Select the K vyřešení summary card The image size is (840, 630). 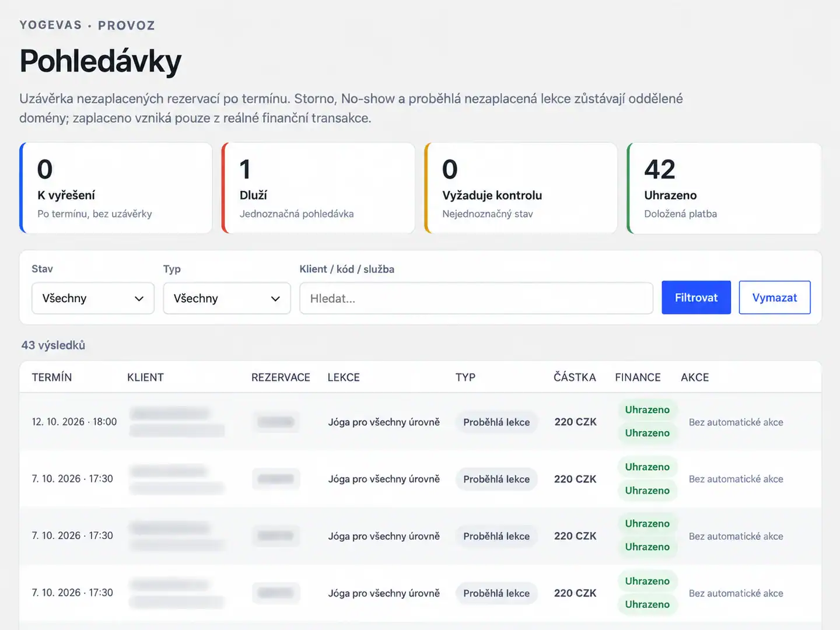[116, 188]
